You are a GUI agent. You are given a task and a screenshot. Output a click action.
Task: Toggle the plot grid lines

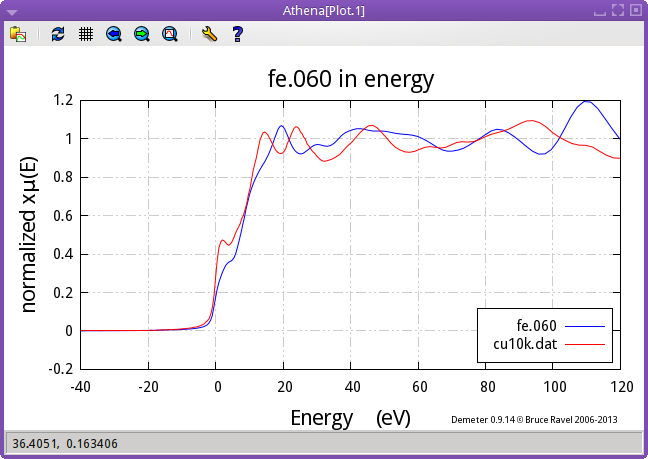click(86, 34)
